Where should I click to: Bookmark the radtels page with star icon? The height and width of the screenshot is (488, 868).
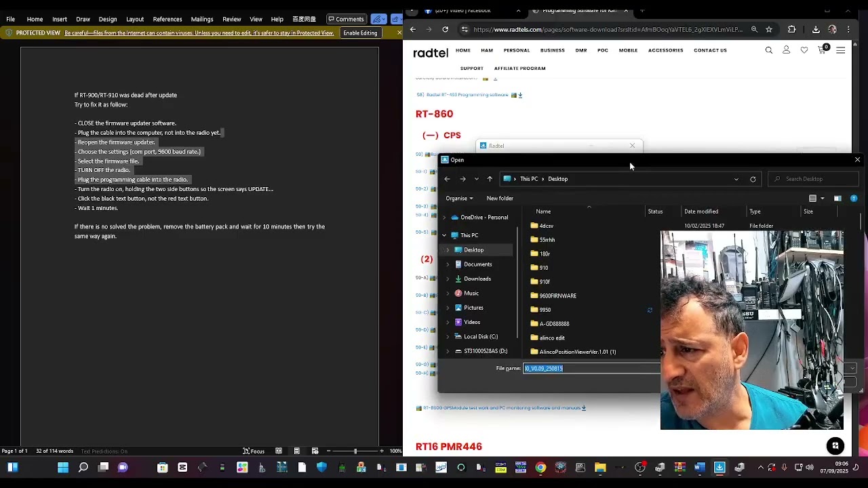tap(769, 29)
